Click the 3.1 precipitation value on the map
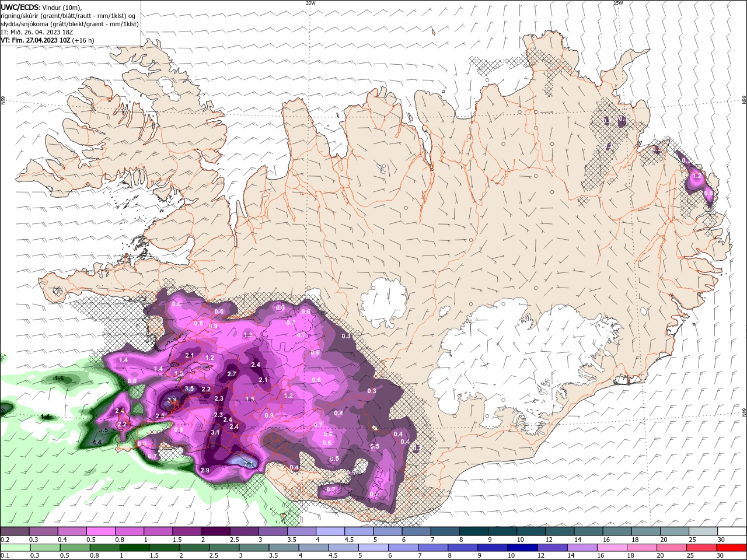Viewport: 747px width, 560px height. tap(215, 432)
